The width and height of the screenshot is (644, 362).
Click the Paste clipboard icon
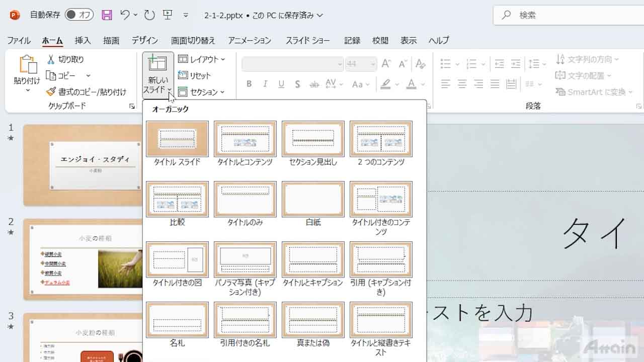point(28,65)
